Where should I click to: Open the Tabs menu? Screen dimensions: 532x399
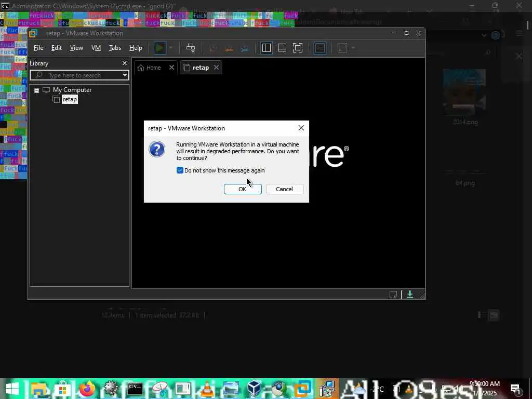tap(115, 48)
